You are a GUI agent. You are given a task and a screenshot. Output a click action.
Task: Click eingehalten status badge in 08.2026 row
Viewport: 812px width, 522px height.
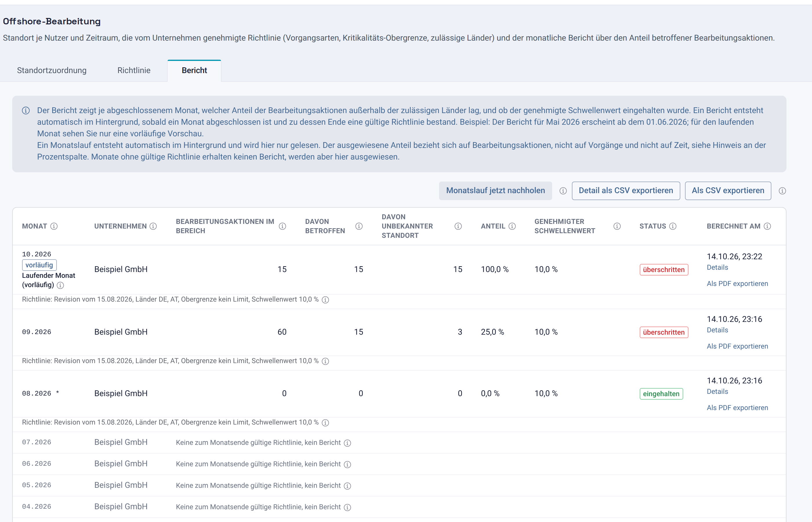tap(661, 394)
